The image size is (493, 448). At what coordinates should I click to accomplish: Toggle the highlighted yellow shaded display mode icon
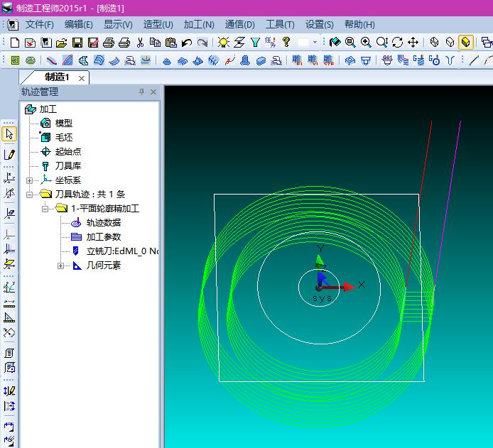pyautogui.click(x=466, y=43)
